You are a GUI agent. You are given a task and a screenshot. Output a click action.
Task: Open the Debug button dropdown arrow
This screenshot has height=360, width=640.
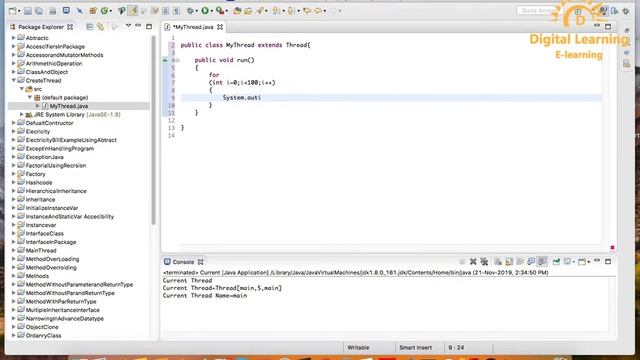[x=196, y=11]
